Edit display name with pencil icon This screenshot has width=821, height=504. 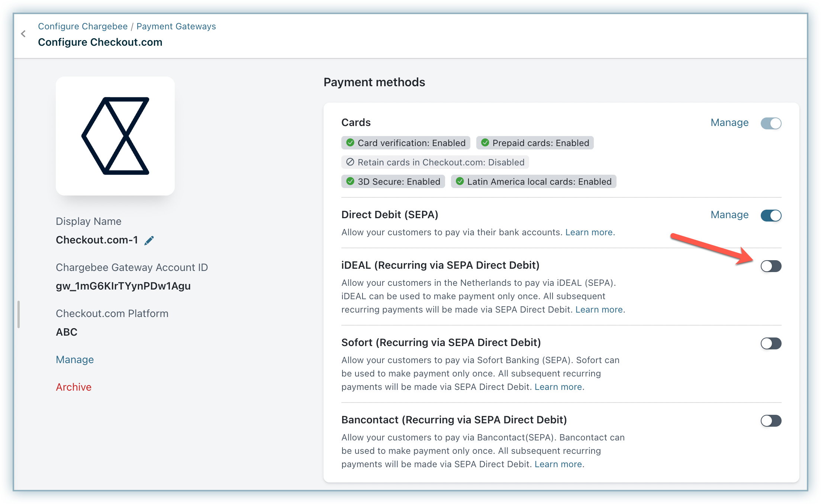click(149, 240)
